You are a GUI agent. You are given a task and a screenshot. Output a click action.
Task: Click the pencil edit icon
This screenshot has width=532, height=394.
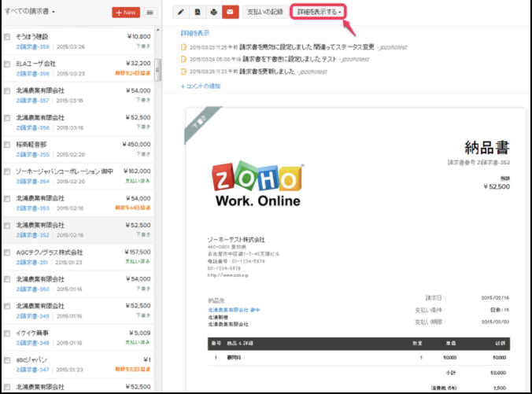click(x=181, y=13)
